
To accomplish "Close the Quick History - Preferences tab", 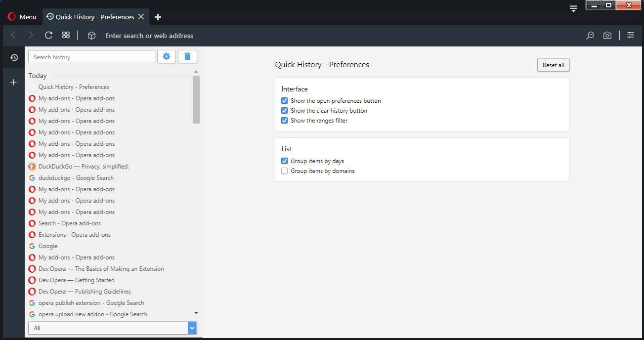I will coord(141,17).
